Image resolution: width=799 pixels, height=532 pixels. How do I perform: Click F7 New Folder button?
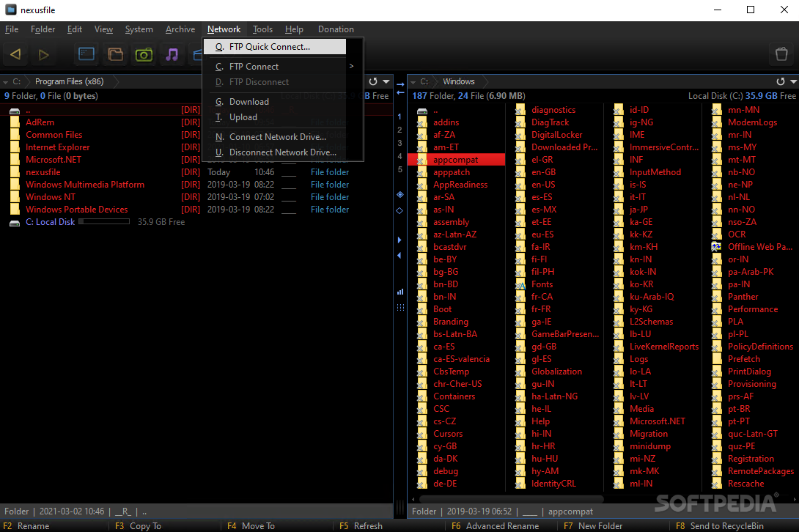pyautogui.click(x=592, y=526)
